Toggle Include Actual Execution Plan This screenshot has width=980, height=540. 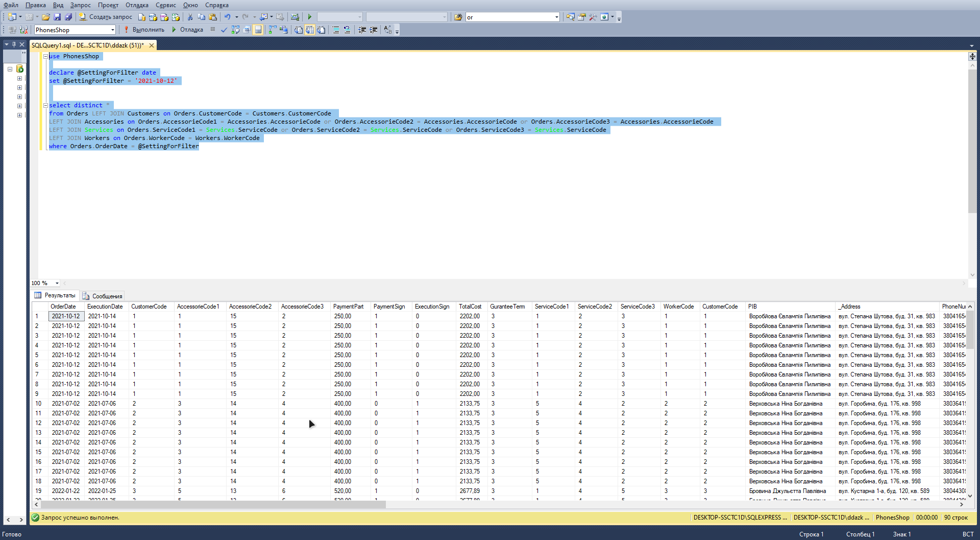(x=272, y=30)
